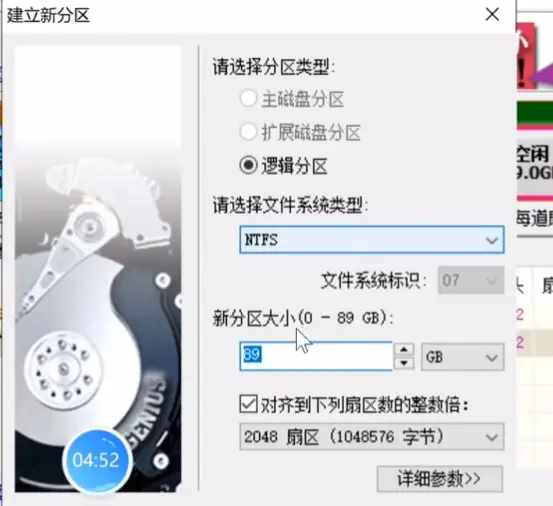
Task: Decrease partition size with down arrow
Action: tap(404, 363)
